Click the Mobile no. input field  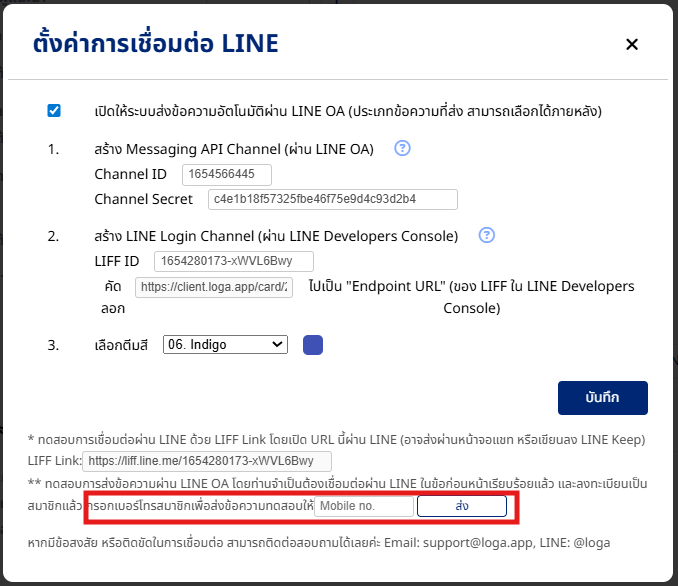coord(364,506)
